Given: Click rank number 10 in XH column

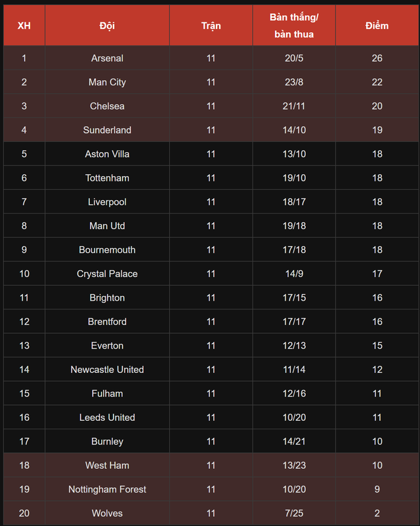Looking at the screenshot, I should click(24, 274).
